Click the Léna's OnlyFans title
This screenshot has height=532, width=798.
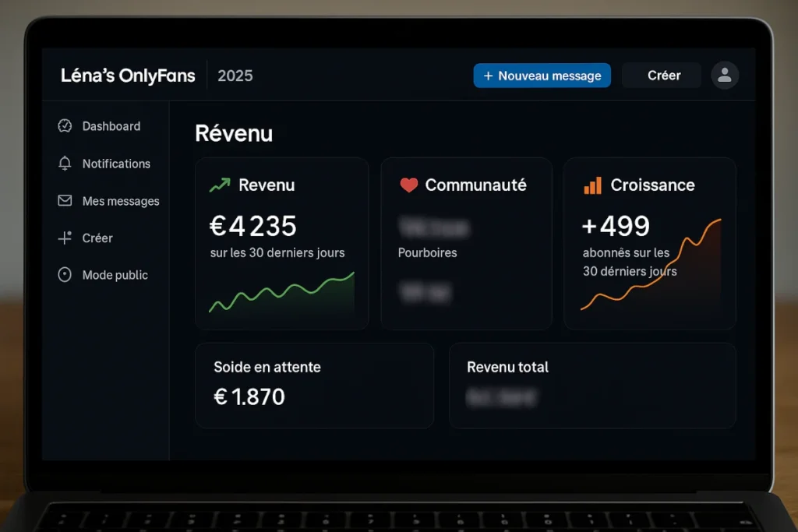(x=128, y=76)
